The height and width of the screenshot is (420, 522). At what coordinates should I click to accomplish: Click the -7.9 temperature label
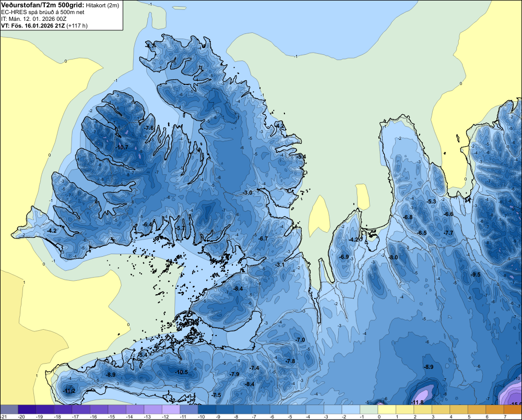pos(234,374)
